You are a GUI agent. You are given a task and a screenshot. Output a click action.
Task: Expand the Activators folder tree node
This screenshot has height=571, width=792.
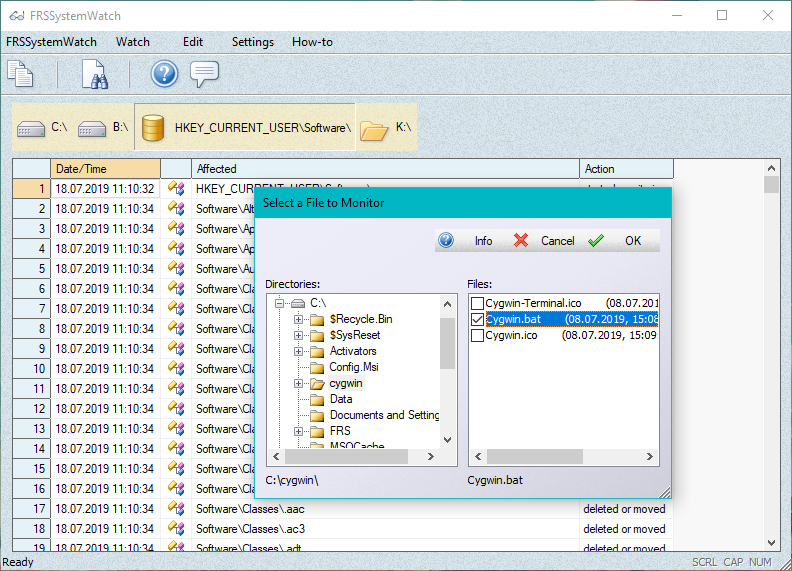tap(298, 351)
